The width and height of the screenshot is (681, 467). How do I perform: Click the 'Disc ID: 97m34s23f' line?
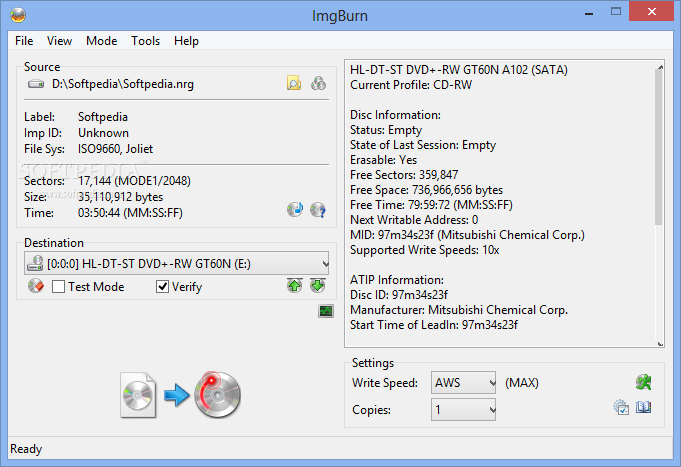pos(399,295)
